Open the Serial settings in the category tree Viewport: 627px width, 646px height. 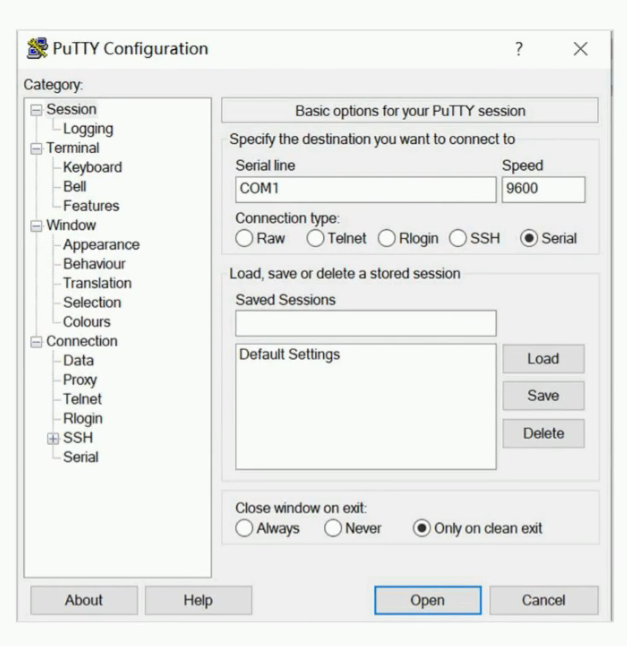[x=81, y=457]
